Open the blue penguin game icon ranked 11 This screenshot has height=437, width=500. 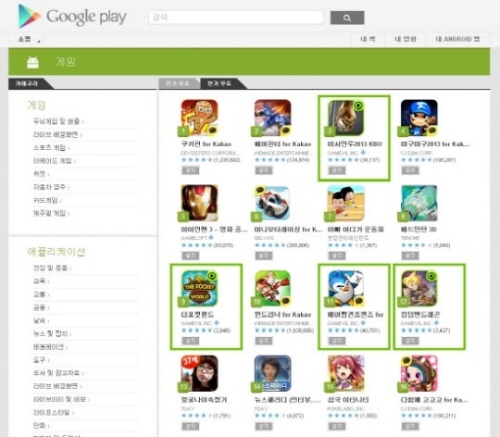point(346,288)
